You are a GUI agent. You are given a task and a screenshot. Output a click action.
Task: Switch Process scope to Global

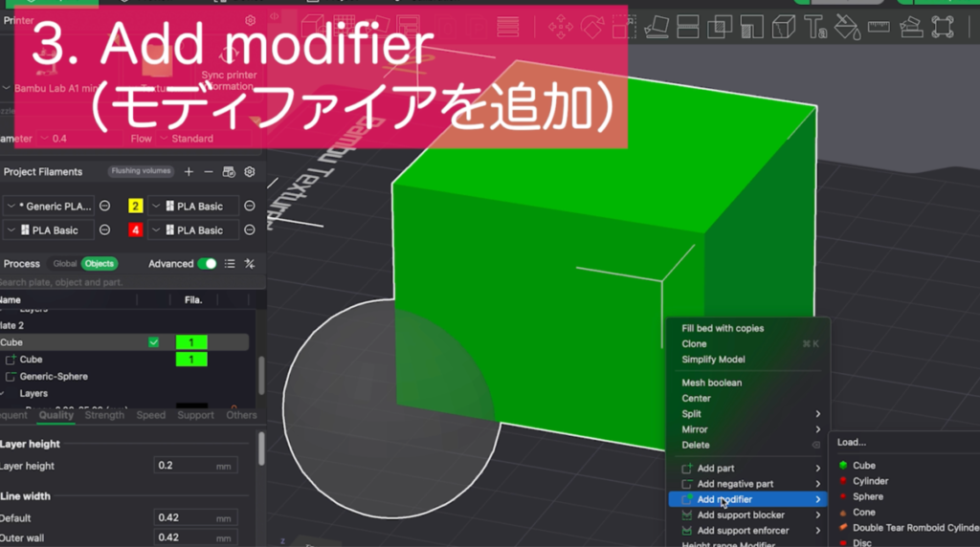click(65, 264)
